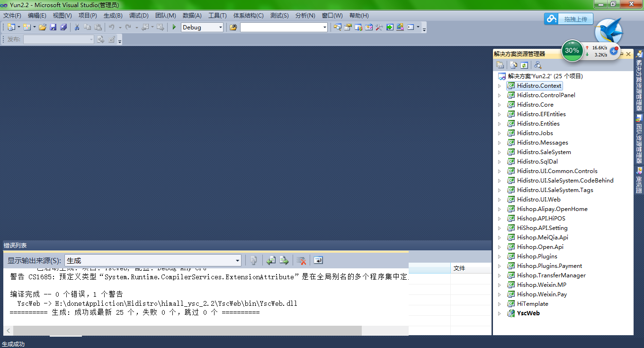644x348 pixels.
Task: Click the Refresh icon in Solution Explorer
Action: (x=524, y=65)
